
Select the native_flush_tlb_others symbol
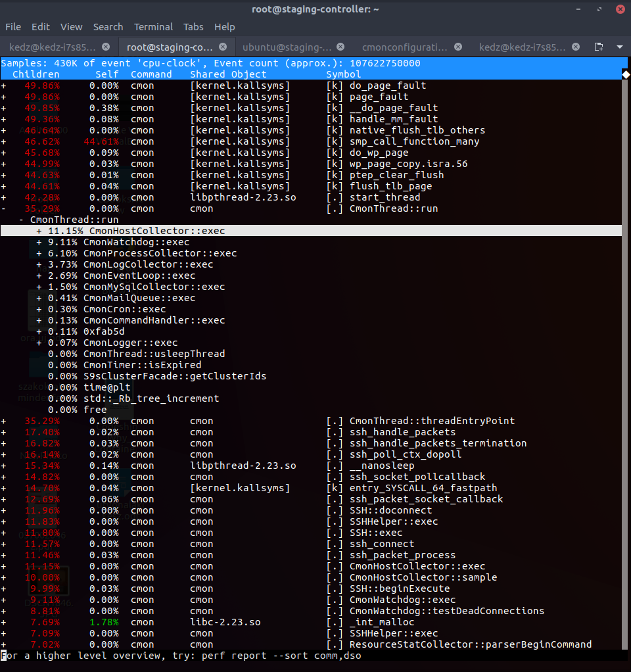coord(417,130)
